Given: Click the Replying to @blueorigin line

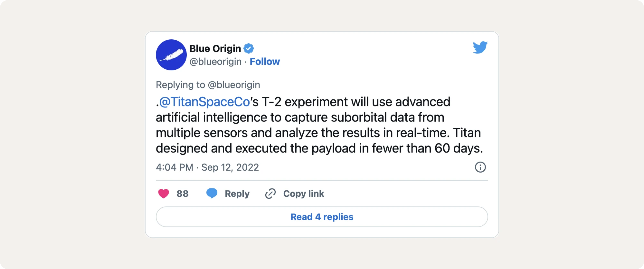Looking at the screenshot, I should tap(208, 85).
